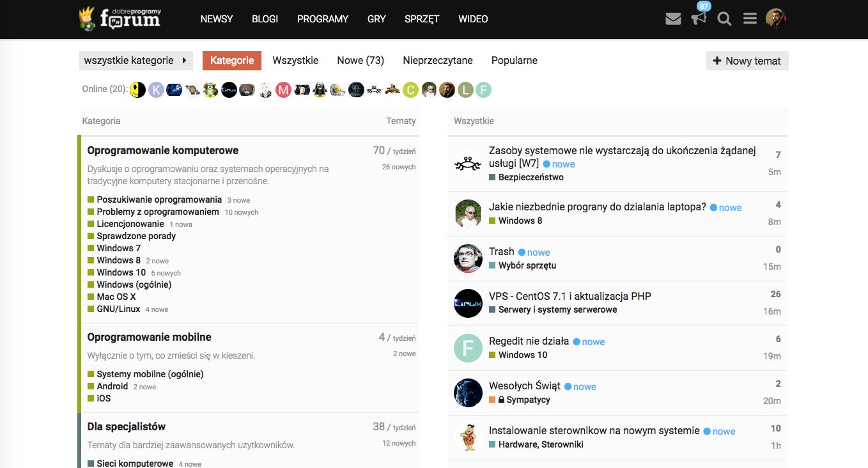Open Systemy mobilne (ogólnie) subcategory
Screen dimensions: 868x468
[x=150, y=374]
